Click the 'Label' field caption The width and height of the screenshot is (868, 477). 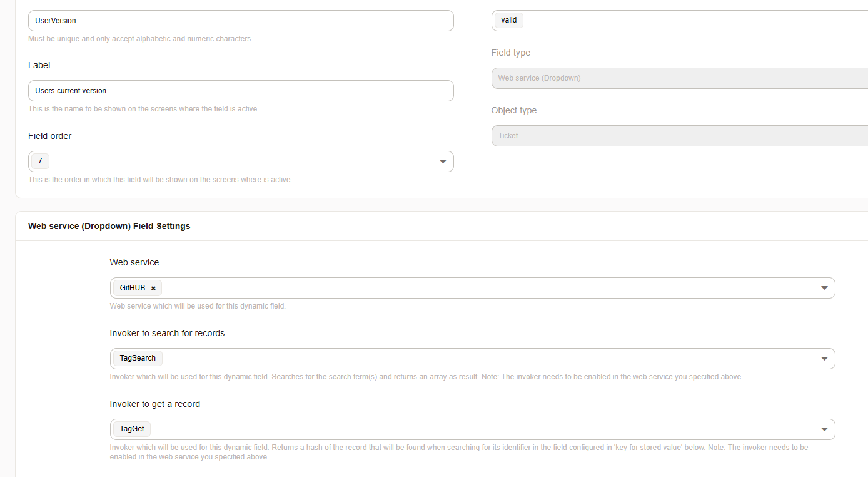[x=39, y=65]
